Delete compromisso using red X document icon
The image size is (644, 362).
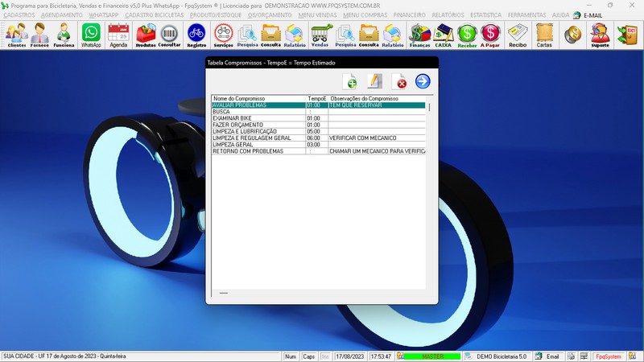coord(398,81)
